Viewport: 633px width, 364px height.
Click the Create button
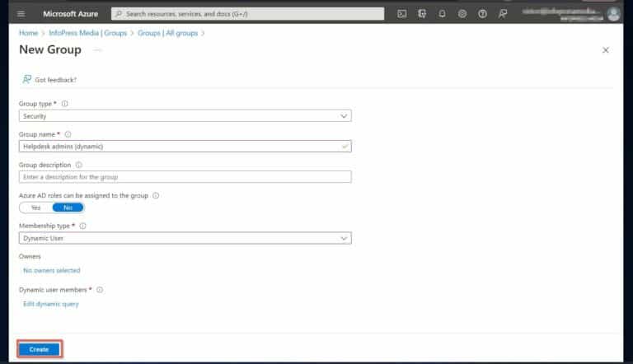coord(40,349)
